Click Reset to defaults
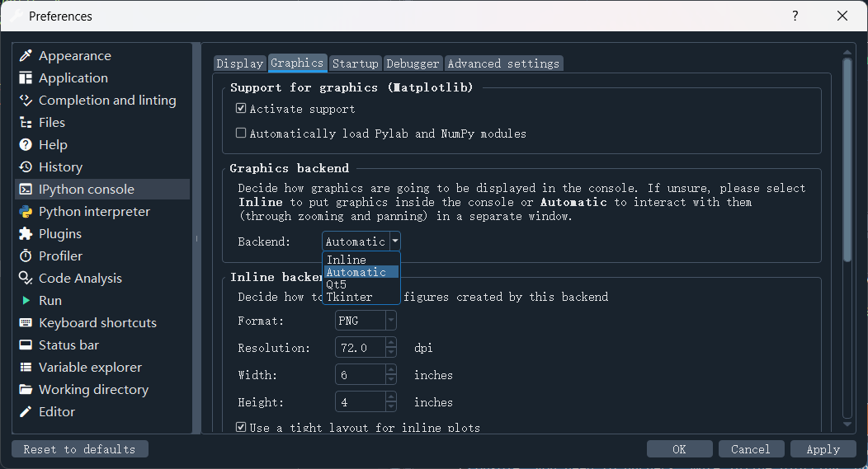868x469 pixels. pyautogui.click(x=79, y=449)
